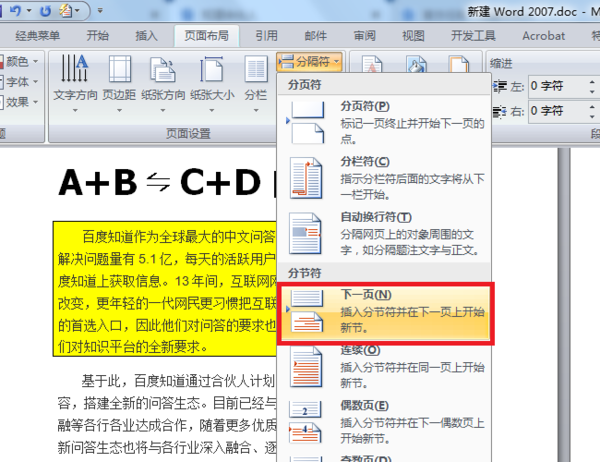This screenshot has height=462, width=600.
Task: Click the 文字方向 icon
Action: (x=75, y=69)
